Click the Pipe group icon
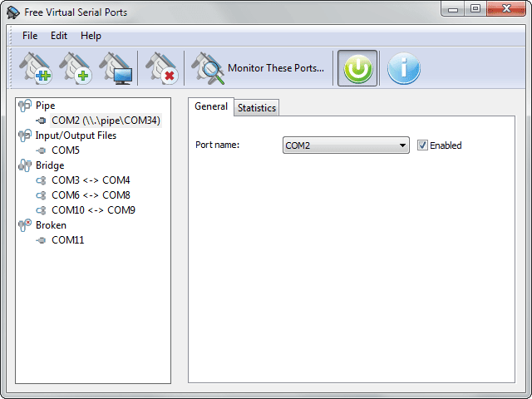Image resolution: width=532 pixels, height=399 pixels. (25, 106)
